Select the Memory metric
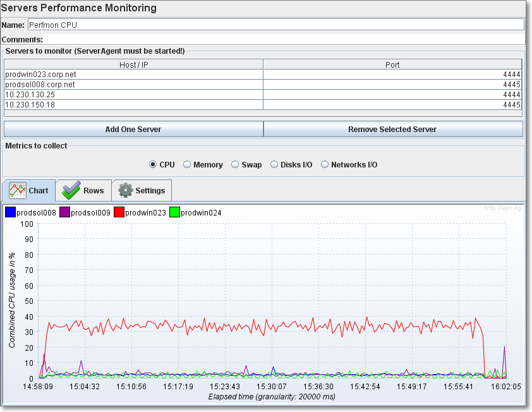 click(187, 164)
